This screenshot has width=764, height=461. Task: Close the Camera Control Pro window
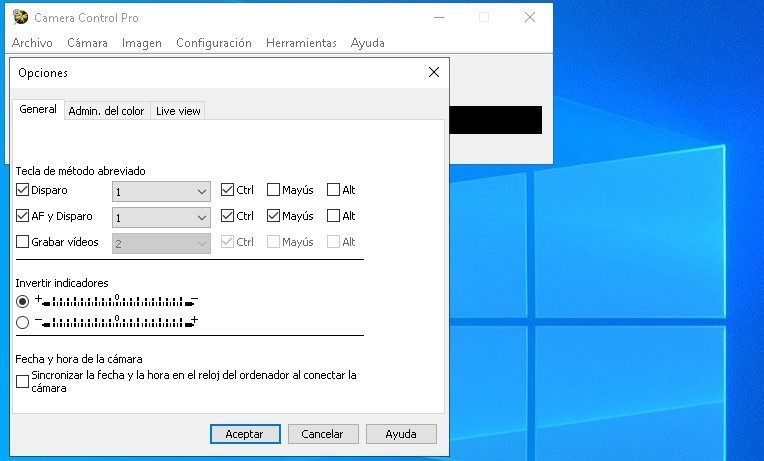point(530,18)
